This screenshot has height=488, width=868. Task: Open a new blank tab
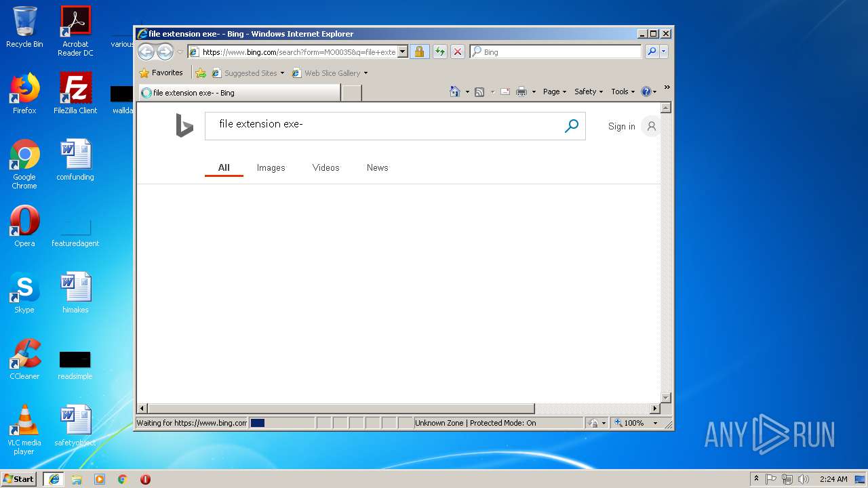tap(351, 93)
